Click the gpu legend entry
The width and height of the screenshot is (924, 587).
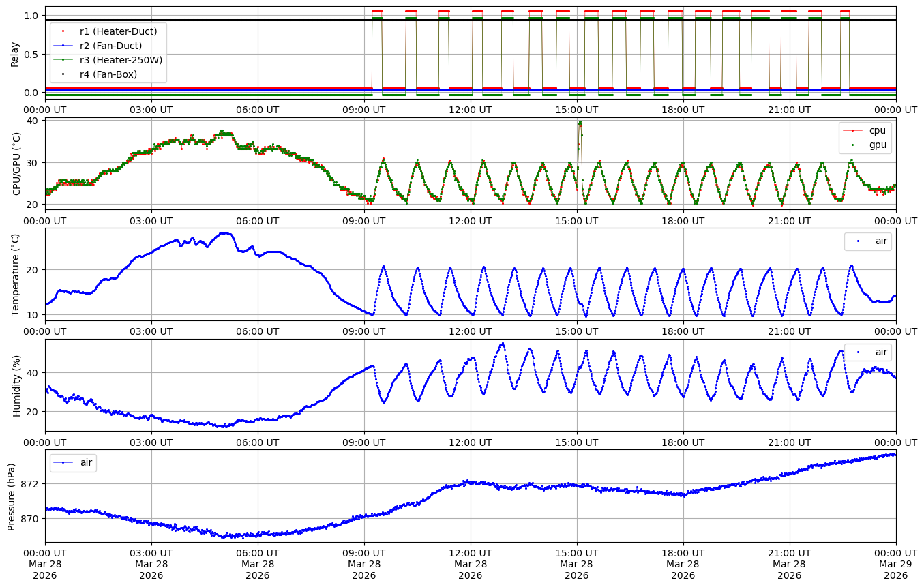(x=877, y=145)
